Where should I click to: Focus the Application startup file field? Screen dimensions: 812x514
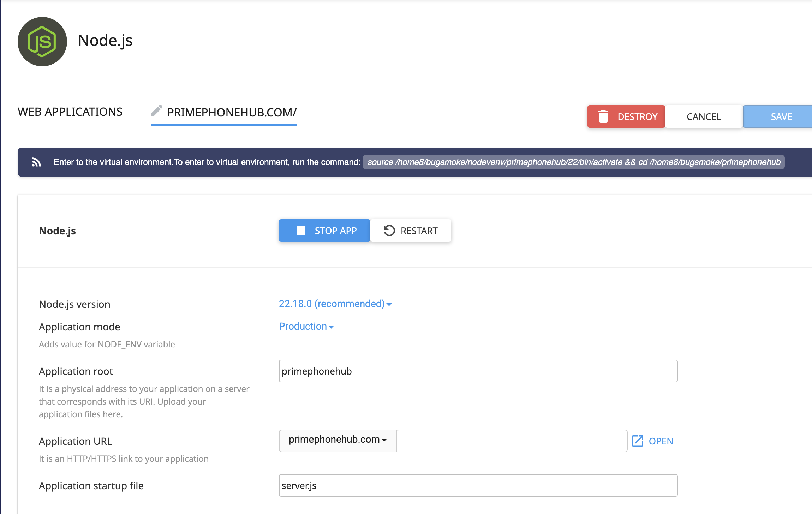click(x=478, y=485)
